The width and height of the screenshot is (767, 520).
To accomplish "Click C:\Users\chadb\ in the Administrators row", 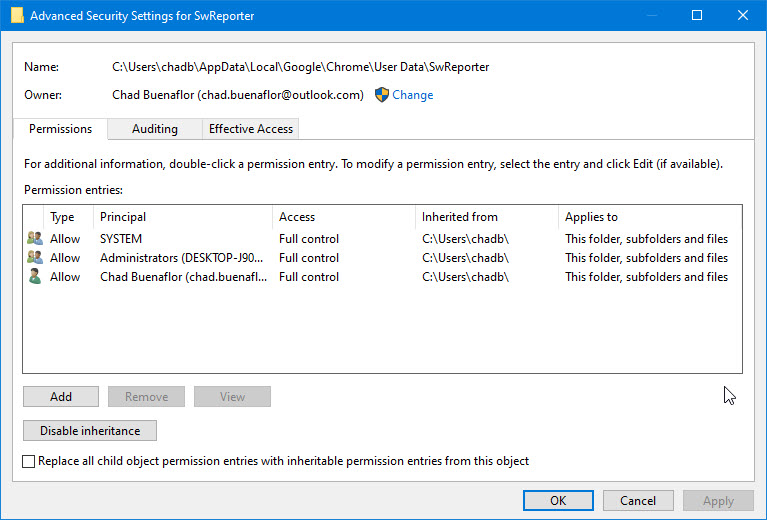I will tap(465, 258).
